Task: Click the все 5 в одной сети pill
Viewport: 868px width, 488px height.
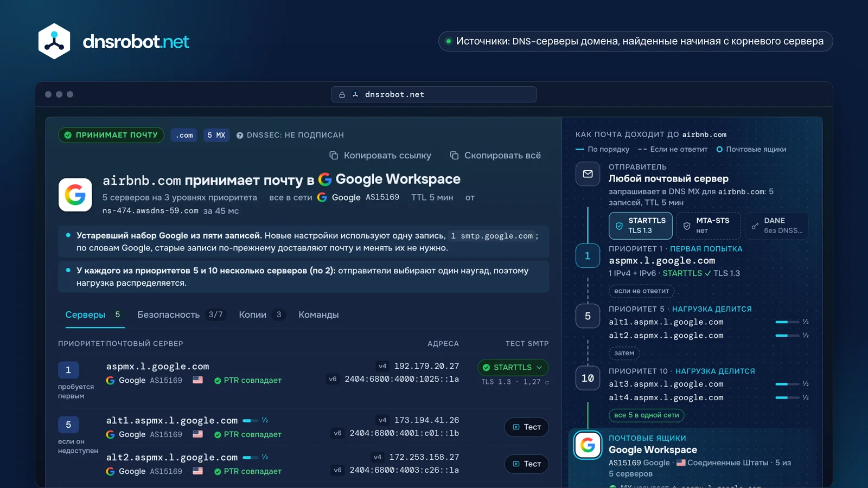Action: (646, 415)
